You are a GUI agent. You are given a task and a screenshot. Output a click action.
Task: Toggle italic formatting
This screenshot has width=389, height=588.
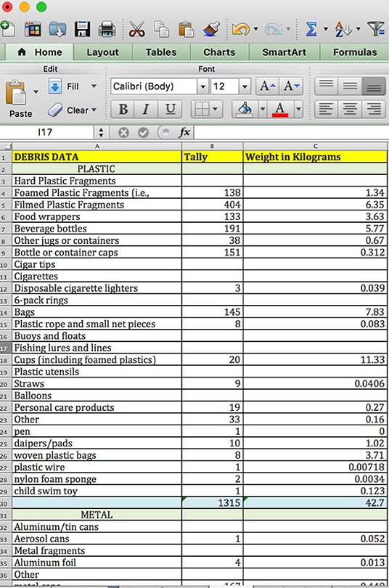[146, 110]
